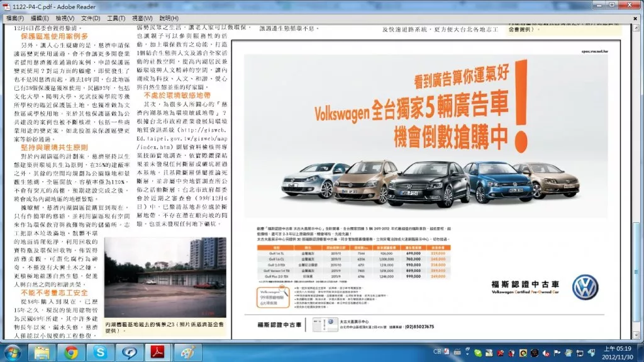644x362 pixels.
Task: Click the cpoc.vw.net.tw address in the ad
Action: (x=594, y=52)
